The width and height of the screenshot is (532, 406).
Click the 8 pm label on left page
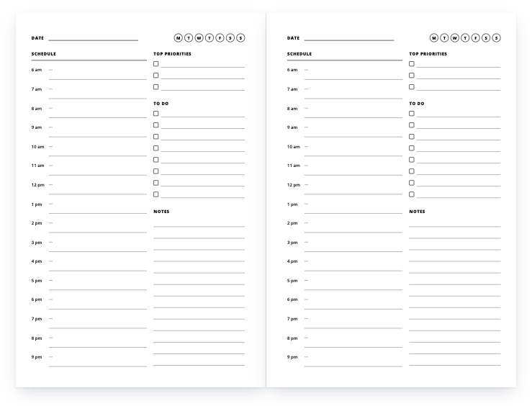(x=37, y=338)
